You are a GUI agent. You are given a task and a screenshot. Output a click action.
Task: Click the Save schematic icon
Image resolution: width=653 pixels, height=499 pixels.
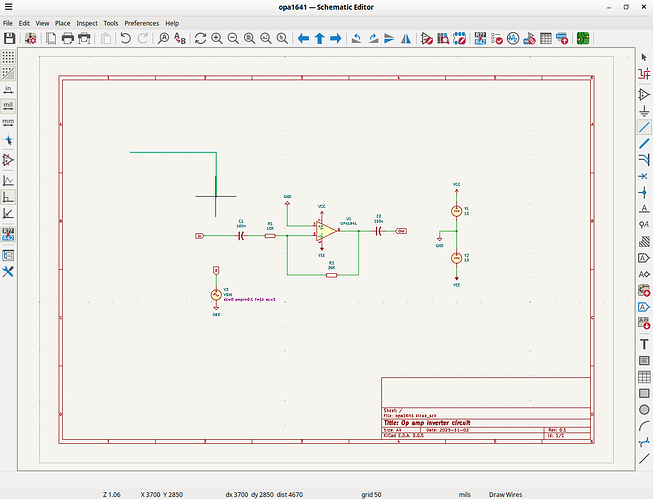pyautogui.click(x=9, y=38)
